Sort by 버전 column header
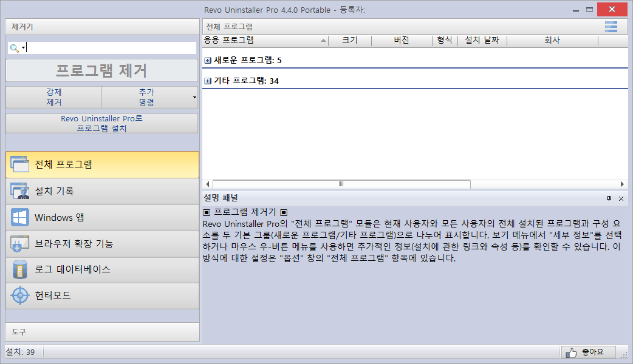This screenshot has width=633, height=364. (x=402, y=40)
